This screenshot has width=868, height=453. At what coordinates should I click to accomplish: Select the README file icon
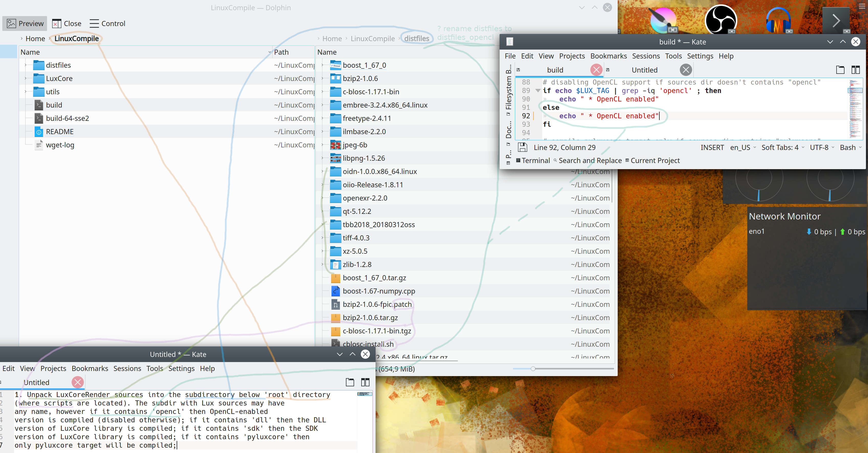[x=39, y=132]
